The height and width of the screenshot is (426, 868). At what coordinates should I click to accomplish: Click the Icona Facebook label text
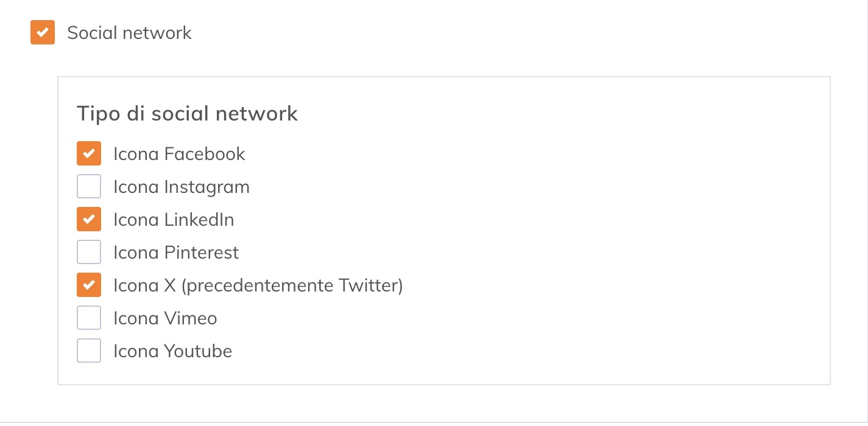(x=179, y=153)
